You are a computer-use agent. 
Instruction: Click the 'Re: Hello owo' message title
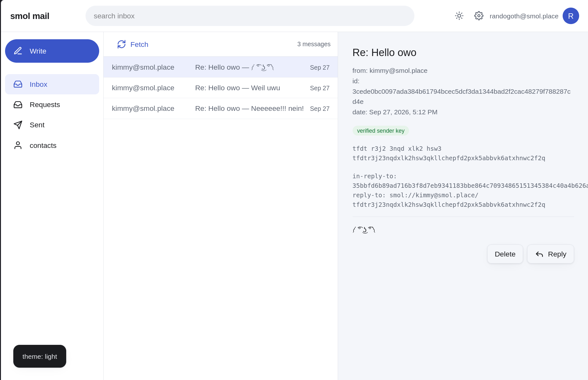(x=384, y=53)
